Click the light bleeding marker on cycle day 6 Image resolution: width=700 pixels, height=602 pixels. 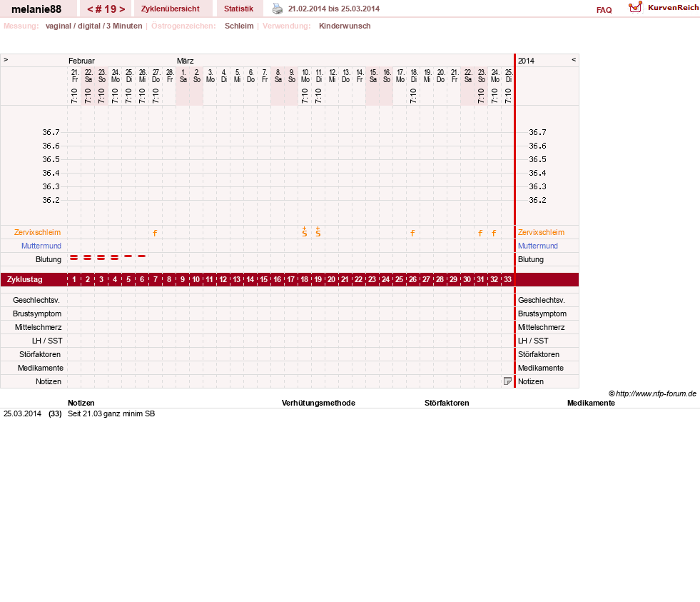click(141, 256)
